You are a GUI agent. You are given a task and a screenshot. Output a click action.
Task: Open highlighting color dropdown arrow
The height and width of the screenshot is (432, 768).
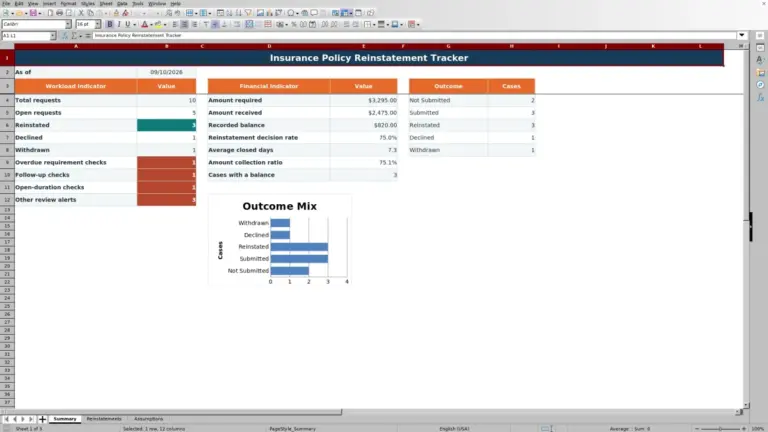pos(165,24)
